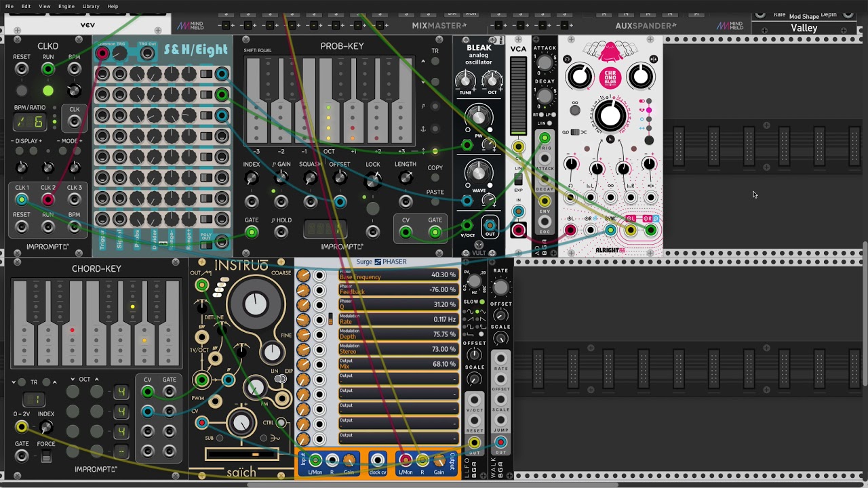Screen dimensions: 868x488
Task: Click the Poly Out jack on S&H/Eight
Action: [x=222, y=242]
